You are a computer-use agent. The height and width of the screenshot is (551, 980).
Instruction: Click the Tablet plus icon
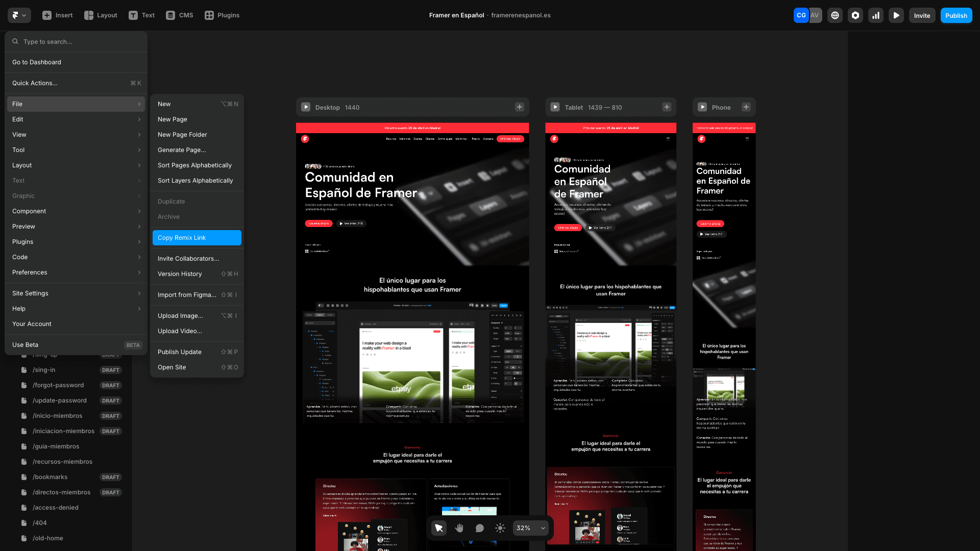click(667, 107)
